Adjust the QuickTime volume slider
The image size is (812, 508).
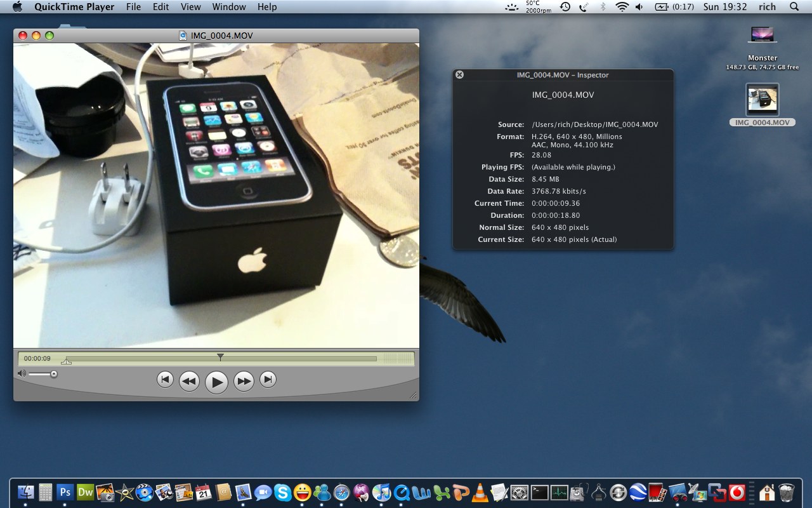pos(43,374)
